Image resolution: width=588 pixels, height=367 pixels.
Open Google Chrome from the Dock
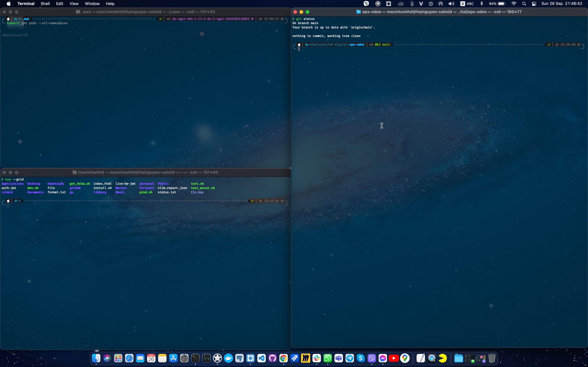(x=284, y=358)
